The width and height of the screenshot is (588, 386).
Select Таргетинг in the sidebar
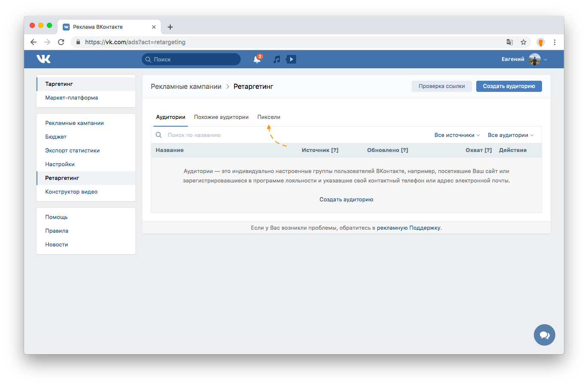tap(86, 84)
